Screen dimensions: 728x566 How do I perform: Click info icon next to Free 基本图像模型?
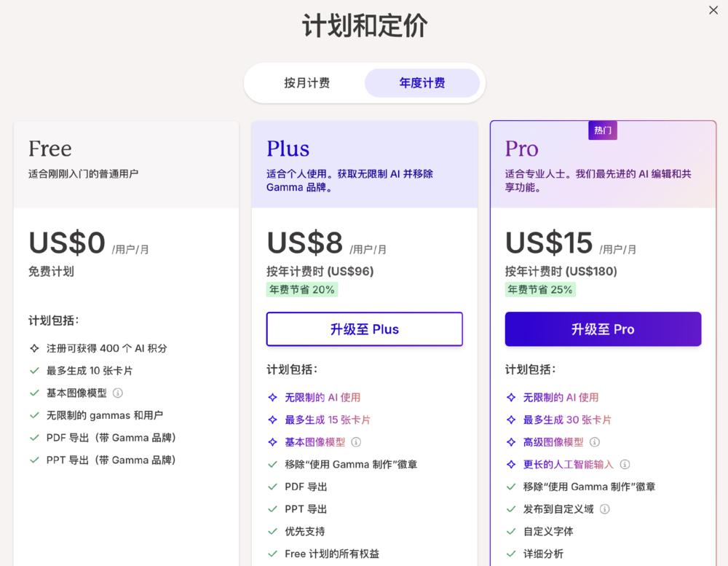point(118,393)
